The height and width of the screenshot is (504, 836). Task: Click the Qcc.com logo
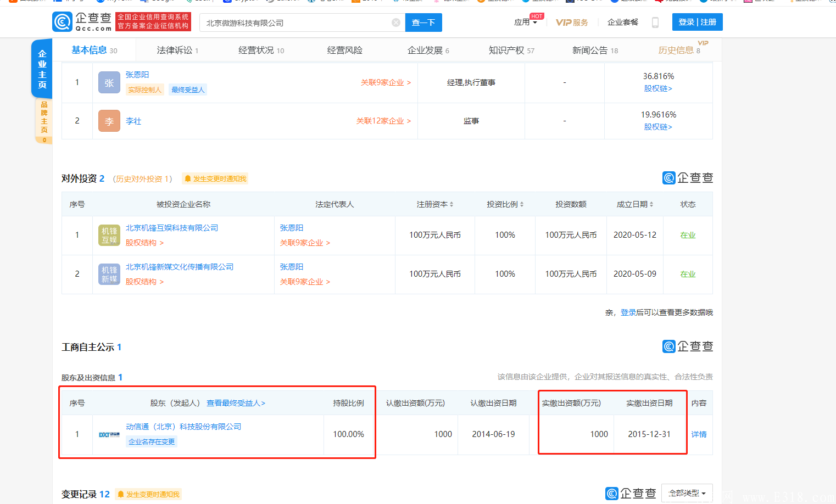[82, 22]
